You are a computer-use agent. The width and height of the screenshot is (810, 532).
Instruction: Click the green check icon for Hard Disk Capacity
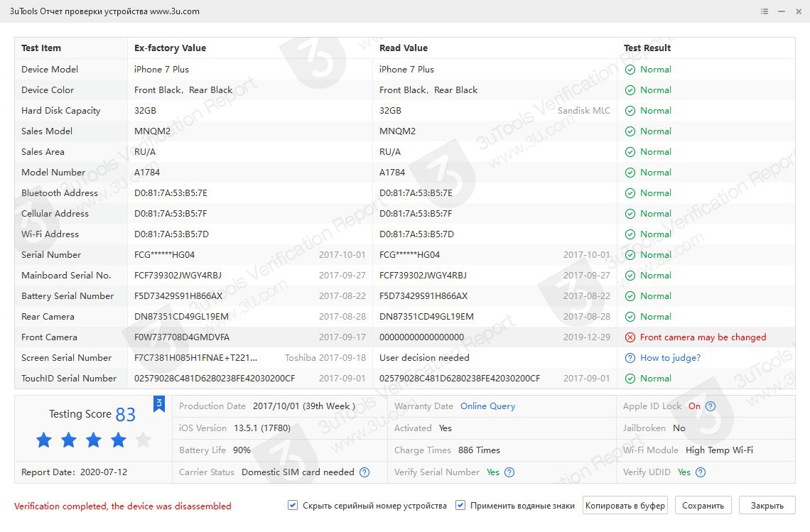coord(630,111)
